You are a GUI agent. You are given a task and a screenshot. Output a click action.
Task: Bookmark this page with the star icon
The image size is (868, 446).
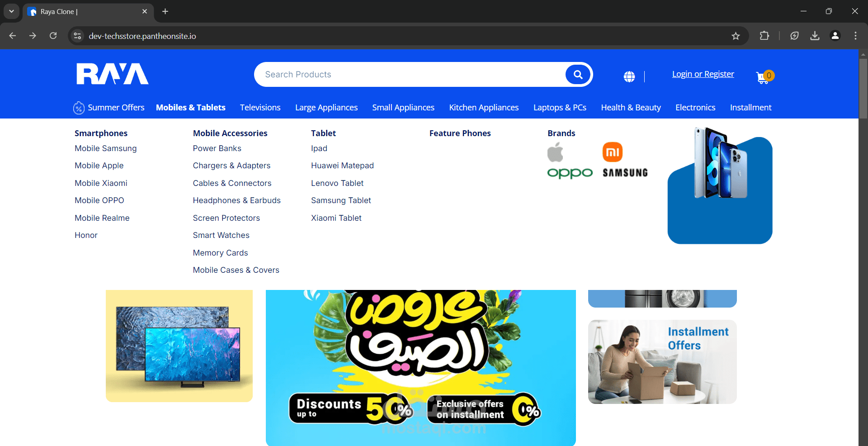click(736, 36)
